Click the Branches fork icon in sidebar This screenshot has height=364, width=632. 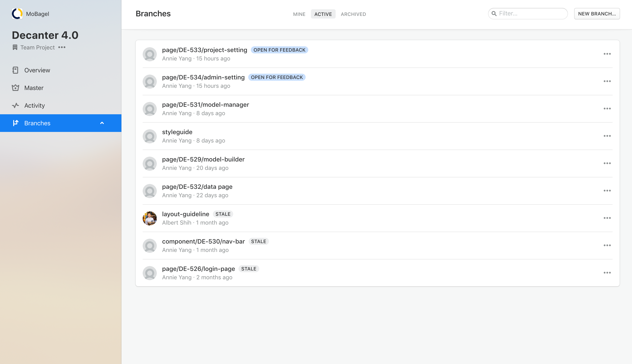point(15,123)
